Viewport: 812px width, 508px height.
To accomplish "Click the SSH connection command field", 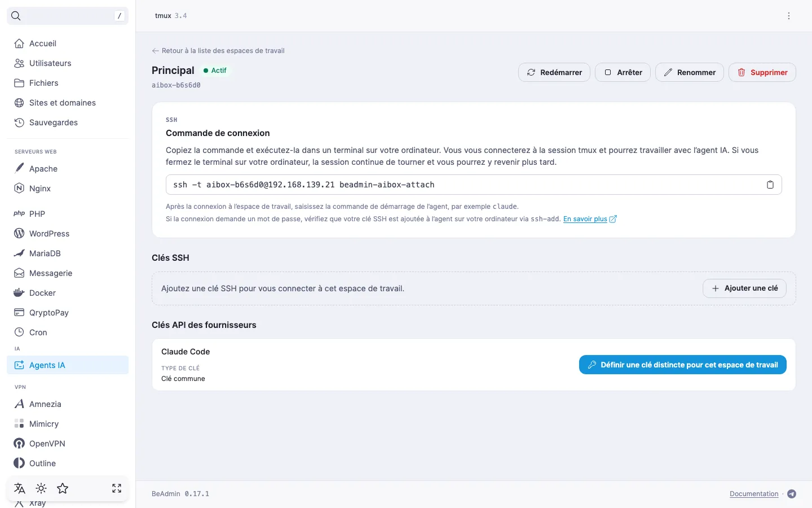I will tap(474, 185).
